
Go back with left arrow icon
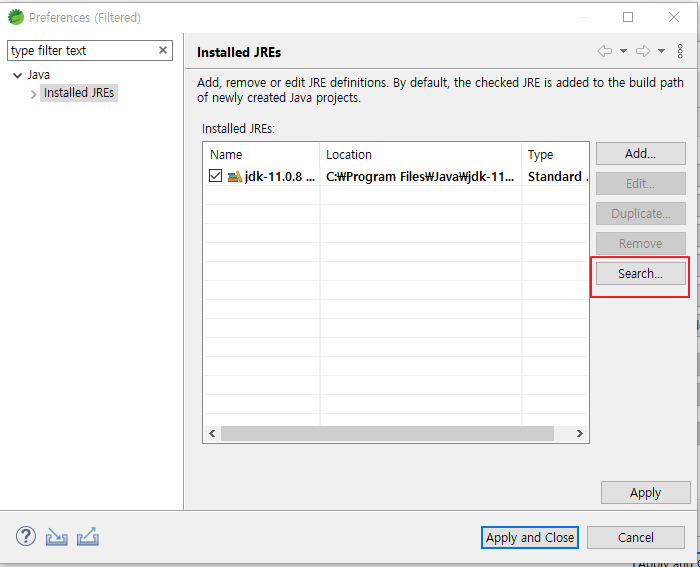coord(605,51)
